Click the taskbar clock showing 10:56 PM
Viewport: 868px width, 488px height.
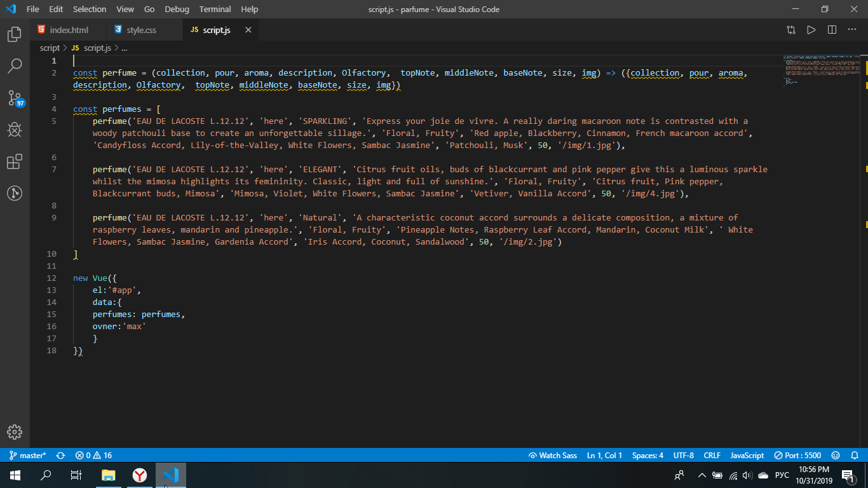(814, 475)
